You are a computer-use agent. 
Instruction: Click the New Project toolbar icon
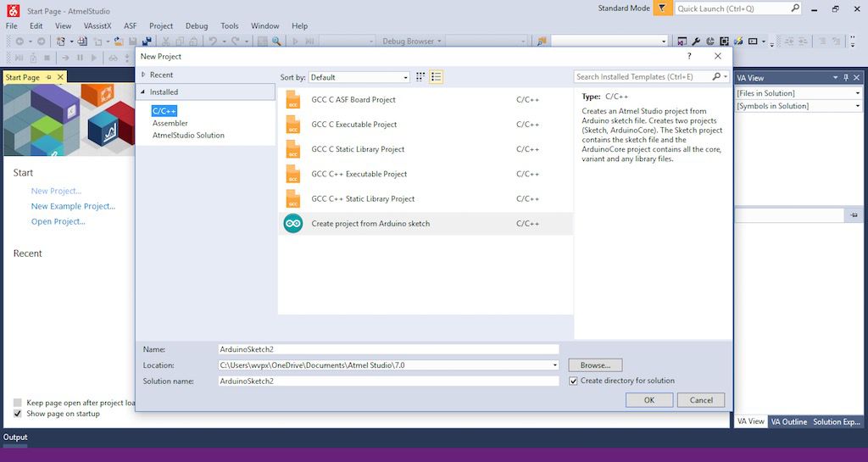(61, 42)
